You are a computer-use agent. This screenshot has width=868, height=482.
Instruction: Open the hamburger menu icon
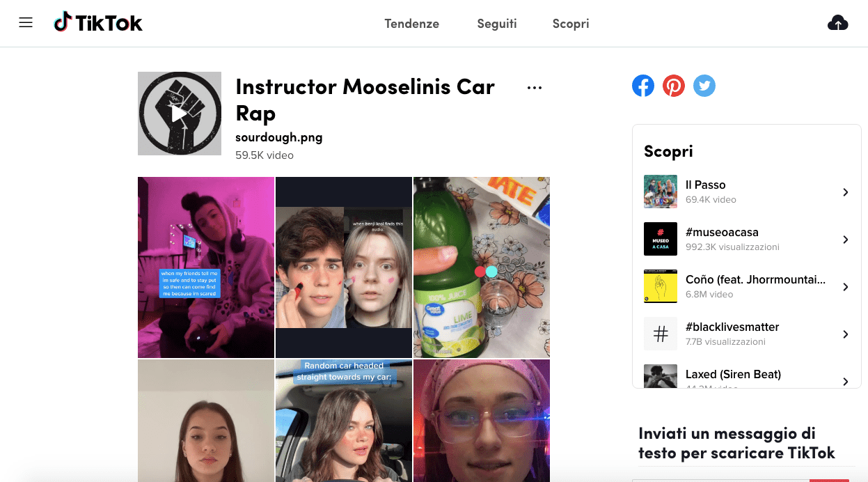(26, 23)
